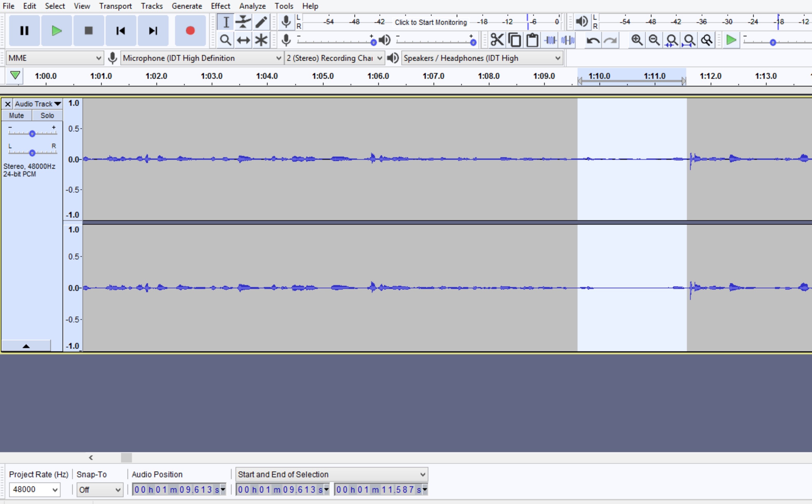Skip to end of project
This screenshot has width=812, height=504.
click(153, 31)
